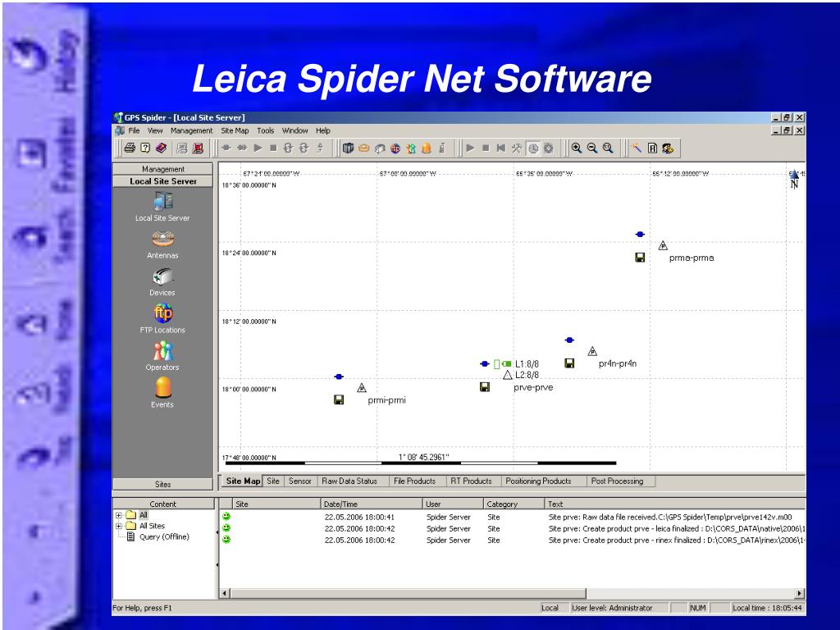Open Antennas in the management sidebar
Image resolution: width=840 pixels, height=630 pixels.
(x=163, y=244)
